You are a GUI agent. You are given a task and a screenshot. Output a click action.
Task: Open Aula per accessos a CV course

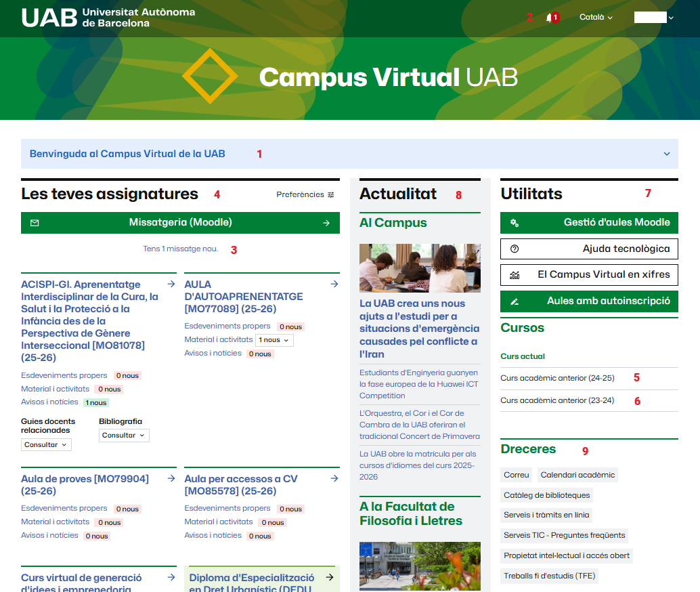(x=241, y=485)
